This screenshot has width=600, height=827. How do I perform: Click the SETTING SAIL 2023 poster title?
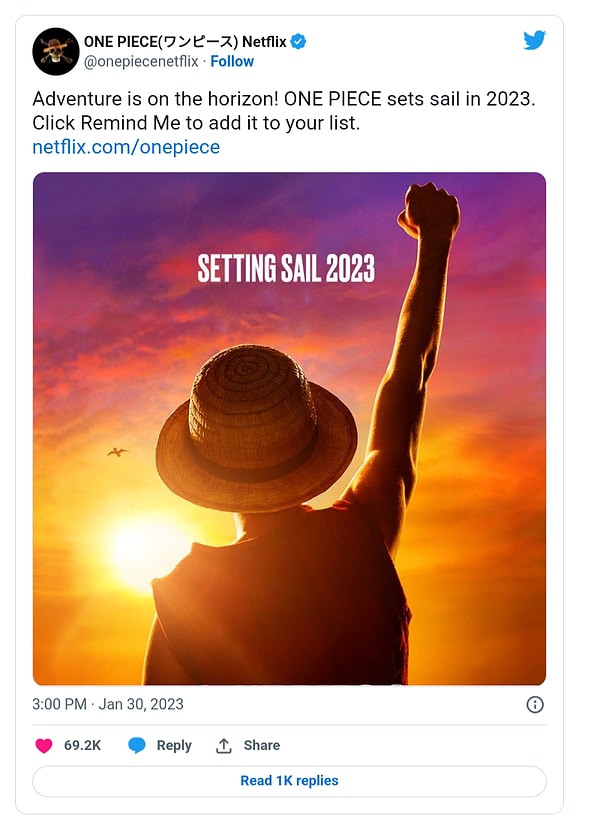point(286,269)
